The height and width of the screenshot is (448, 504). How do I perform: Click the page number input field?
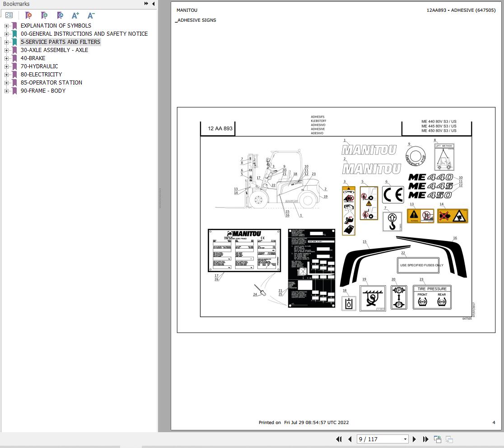pyautogui.click(x=380, y=439)
